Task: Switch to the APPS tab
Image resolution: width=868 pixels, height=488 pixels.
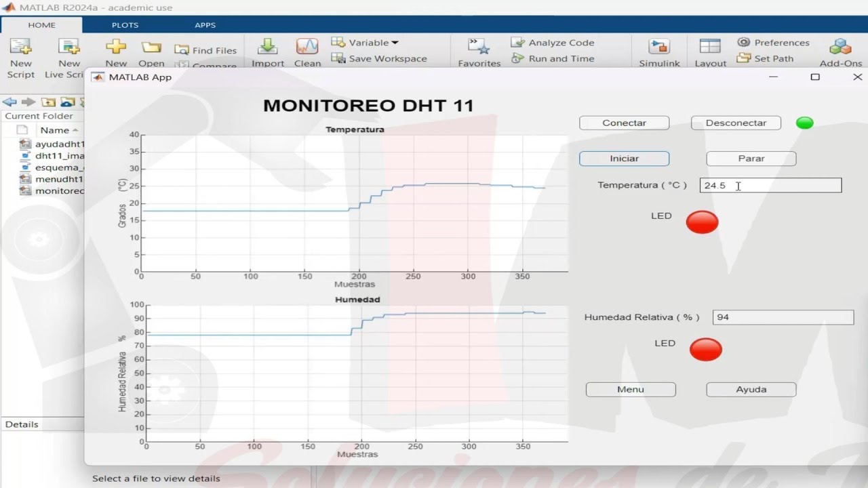Action: pyautogui.click(x=205, y=25)
